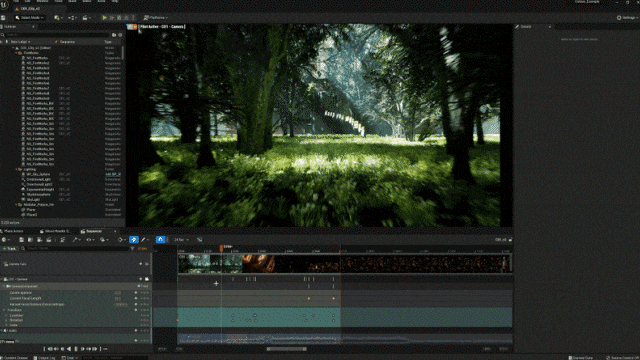Image resolution: width=640 pixels, height=360 pixels.
Task: Play the sequence in reverse
Action: point(69,349)
